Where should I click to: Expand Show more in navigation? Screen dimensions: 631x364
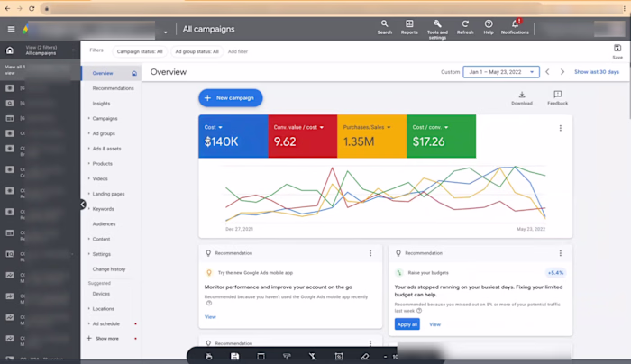pyautogui.click(x=104, y=339)
